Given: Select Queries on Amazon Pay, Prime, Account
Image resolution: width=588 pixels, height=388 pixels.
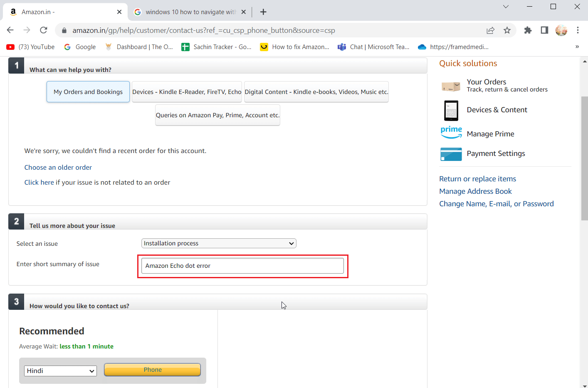Looking at the screenshot, I should tap(217, 115).
